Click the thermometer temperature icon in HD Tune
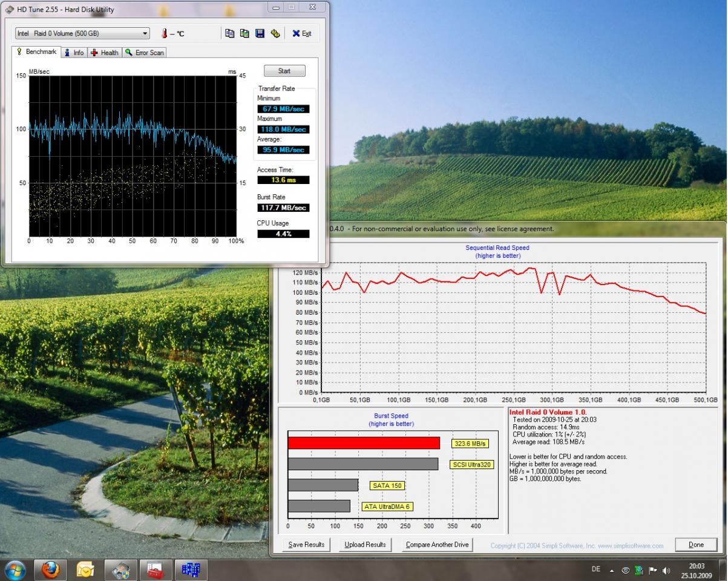Screen dimensions: 728x581 tap(163, 33)
